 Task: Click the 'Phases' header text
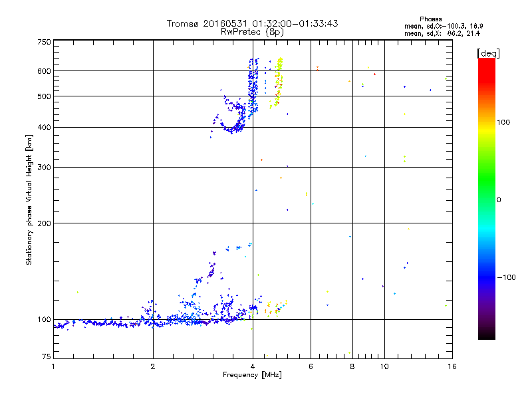[430, 19]
